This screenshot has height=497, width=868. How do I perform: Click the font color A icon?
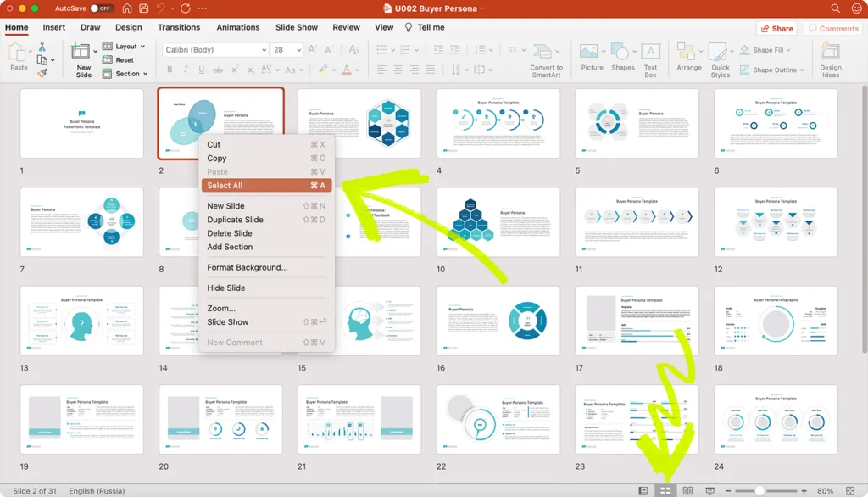(x=347, y=70)
